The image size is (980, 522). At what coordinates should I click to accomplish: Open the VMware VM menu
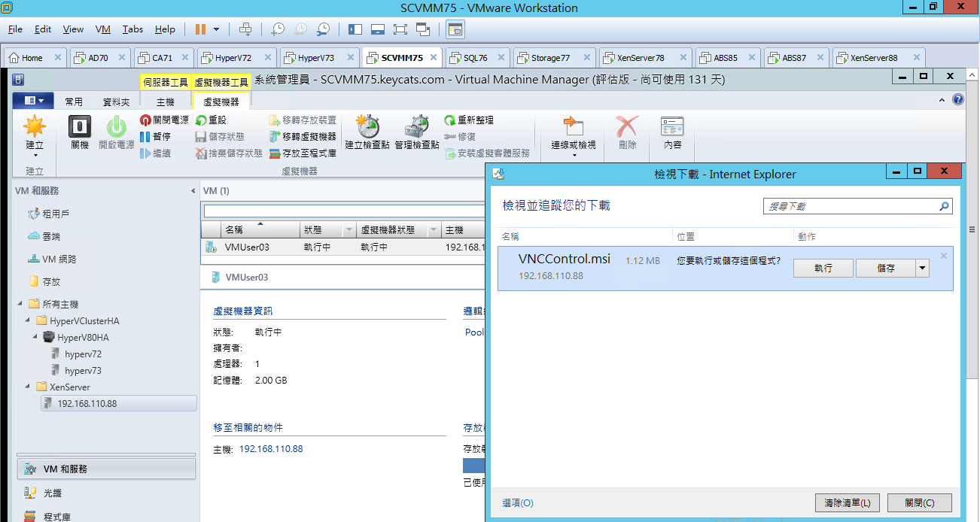point(103,29)
